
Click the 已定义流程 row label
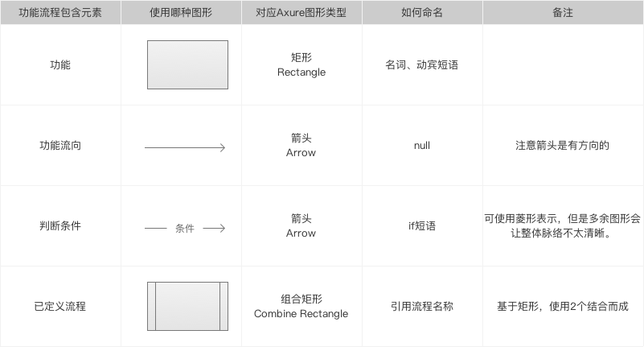coord(60,306)
